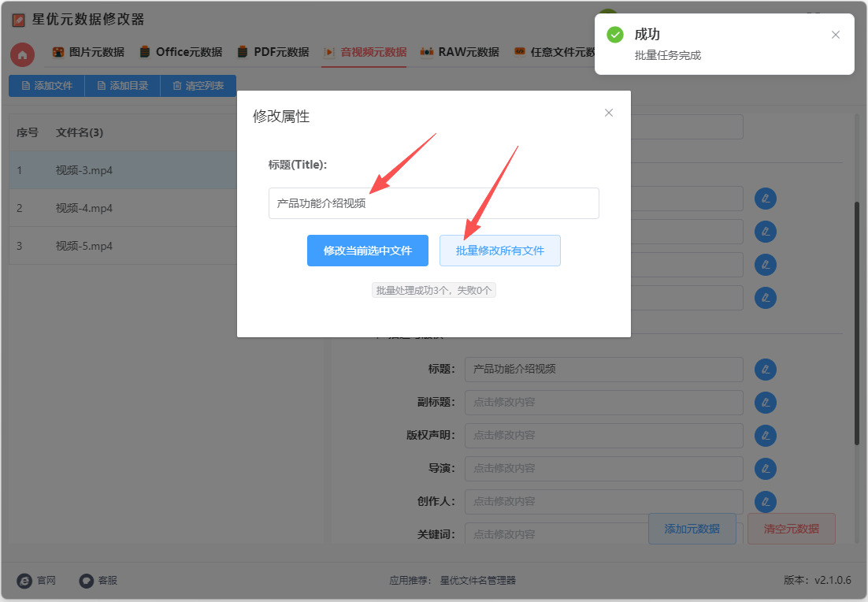Click the 官网 browser icon
This screenshot has height=602, width=868.
pos(24,581)
